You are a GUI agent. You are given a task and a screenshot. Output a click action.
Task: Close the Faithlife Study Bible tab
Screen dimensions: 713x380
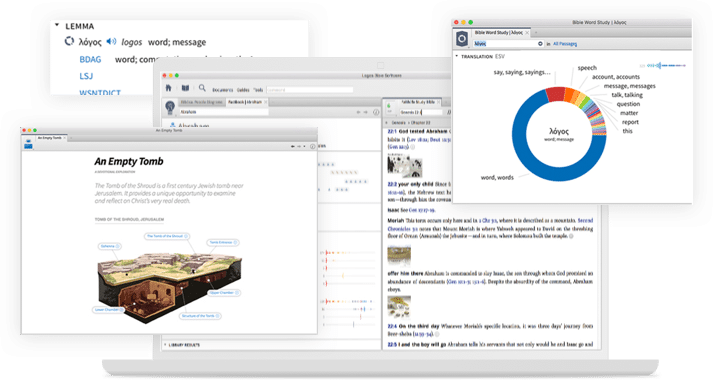tap(439, 102)
